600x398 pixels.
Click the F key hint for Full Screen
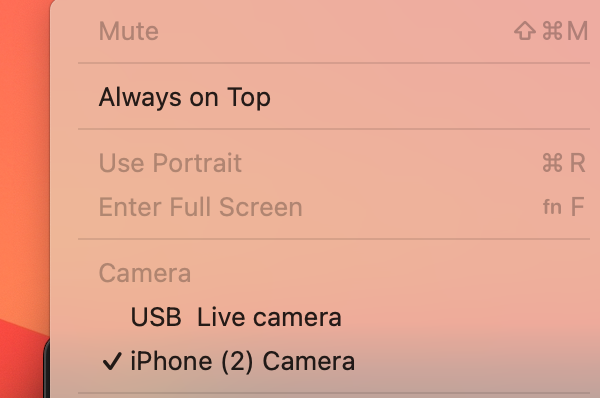coord(577,207)
